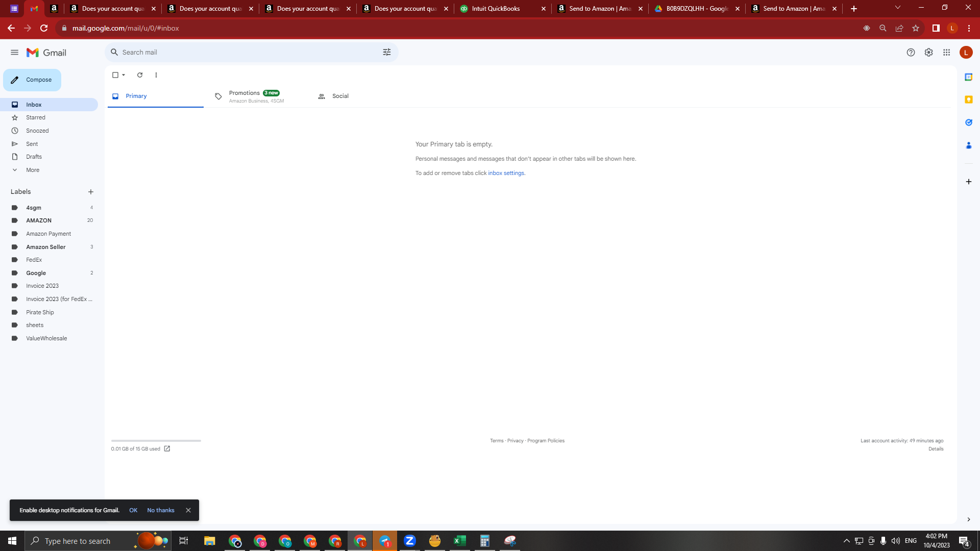Open File Explorer from the taskbar
Viewport: 980px width, 551px height.
click(x=210, y=541)
